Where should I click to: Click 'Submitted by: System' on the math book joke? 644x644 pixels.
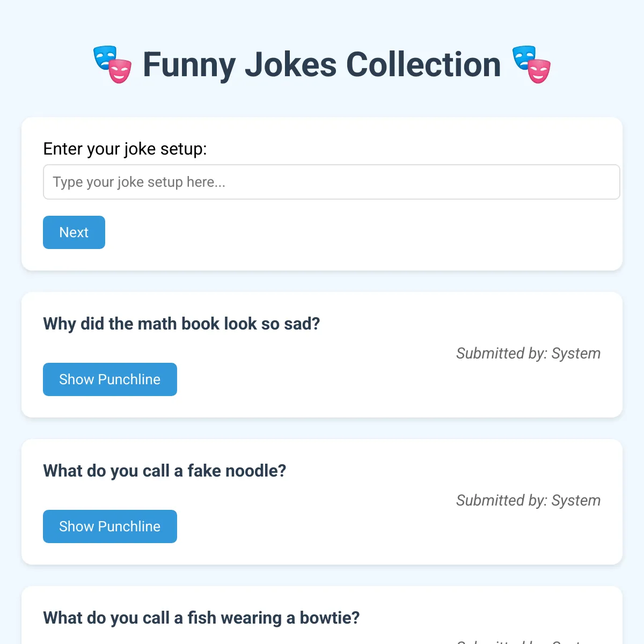coord(528,353)
